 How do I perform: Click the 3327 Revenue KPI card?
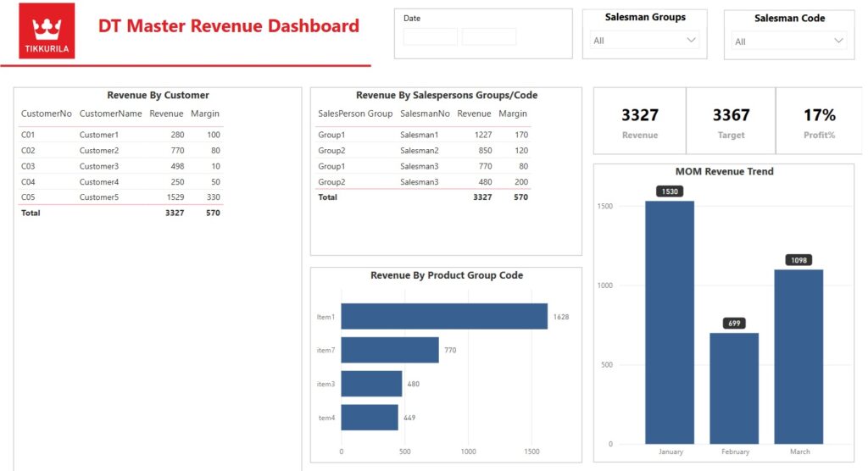[639, 122]
